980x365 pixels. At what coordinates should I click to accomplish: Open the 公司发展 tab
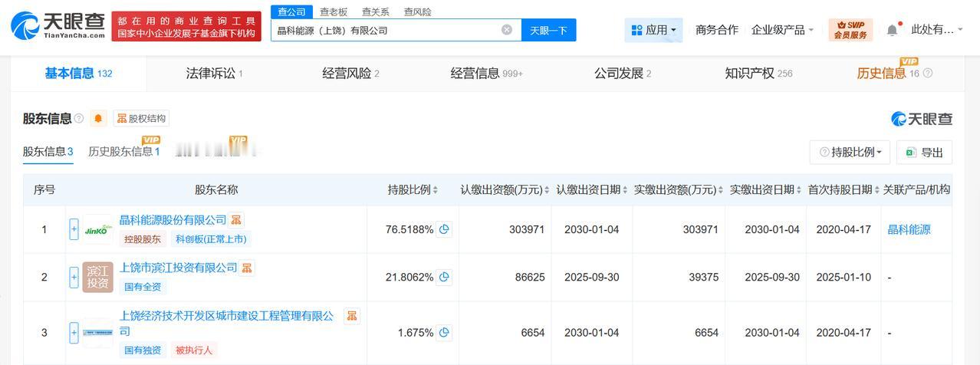[623, 74]
